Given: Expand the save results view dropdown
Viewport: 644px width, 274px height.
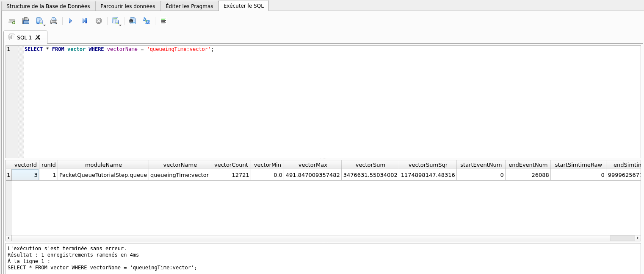Looking at the screenshot, I should (120, 25).
